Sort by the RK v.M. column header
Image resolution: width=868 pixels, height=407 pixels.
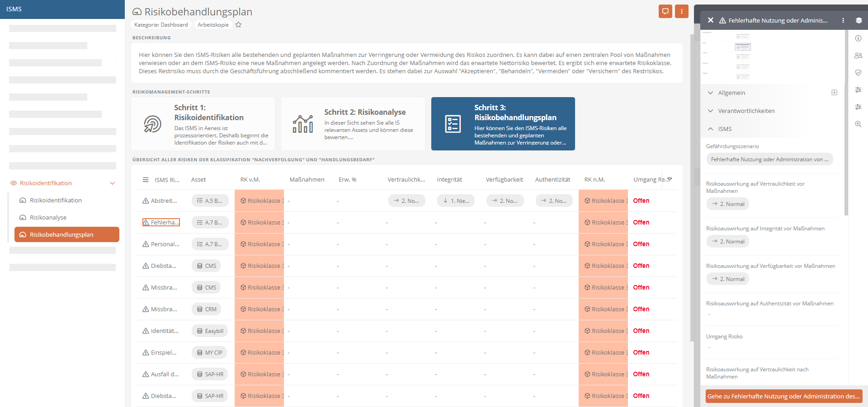tap(250, 180)
